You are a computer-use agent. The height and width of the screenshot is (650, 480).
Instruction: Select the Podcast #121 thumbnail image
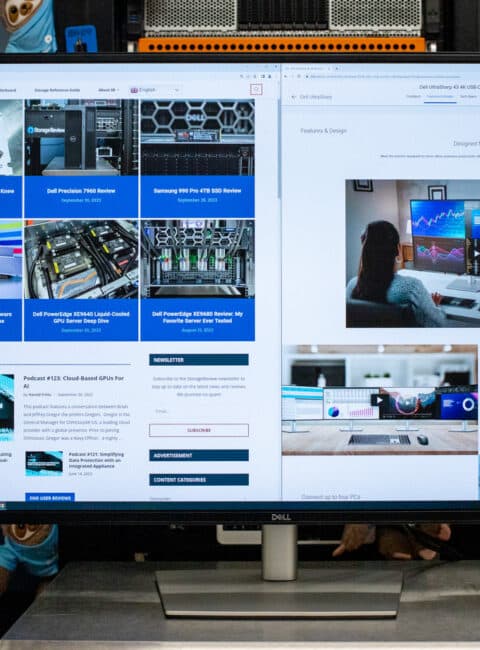click(44, 463)
